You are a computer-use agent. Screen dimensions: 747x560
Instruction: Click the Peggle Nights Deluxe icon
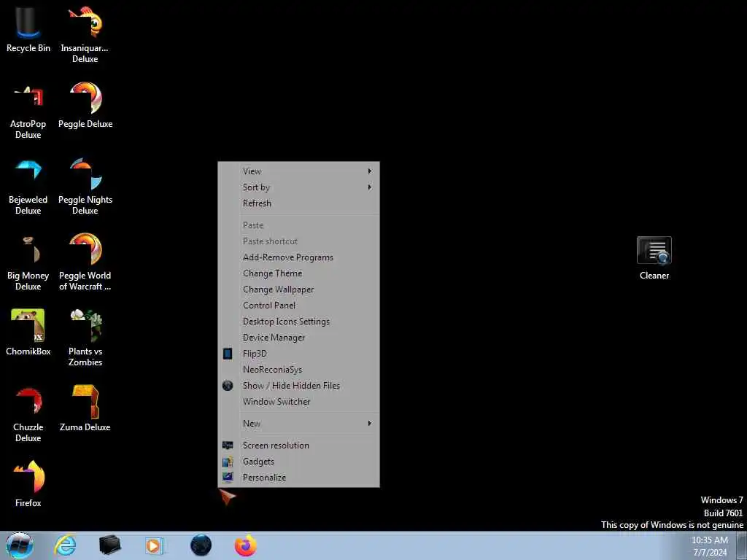point(85,186)
